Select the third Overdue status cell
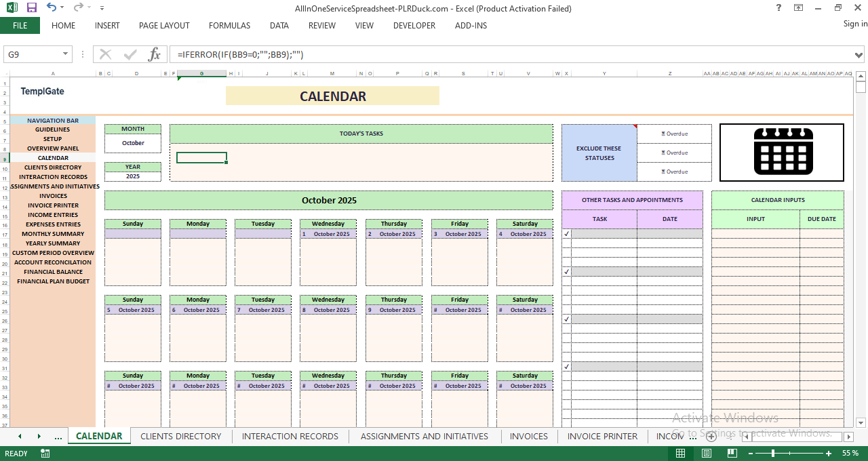This screenshot has width=868, height=461. pyautogui.click(x=674, y=172)
